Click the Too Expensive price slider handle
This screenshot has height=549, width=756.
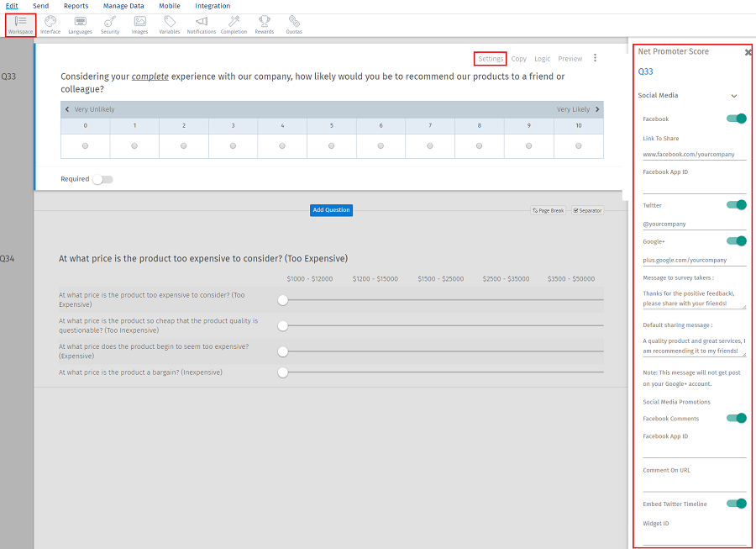click(x=283, y=299)
